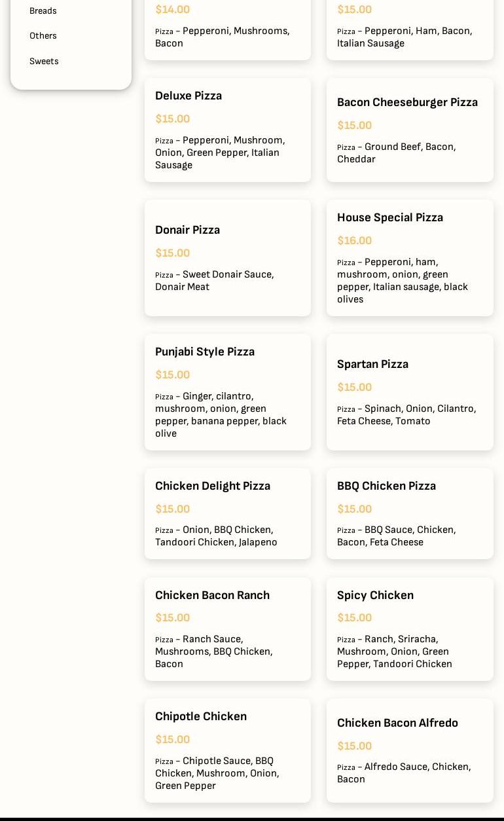Image resolution: width=504 pixels, height=821 pixels.
Task: Go to the Sweets category
Action: coord(44,62)
